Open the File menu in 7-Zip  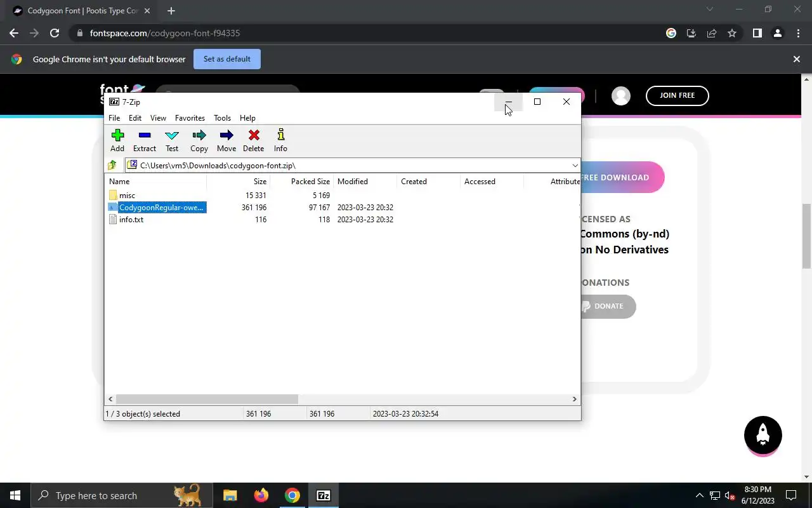point(114,118)
